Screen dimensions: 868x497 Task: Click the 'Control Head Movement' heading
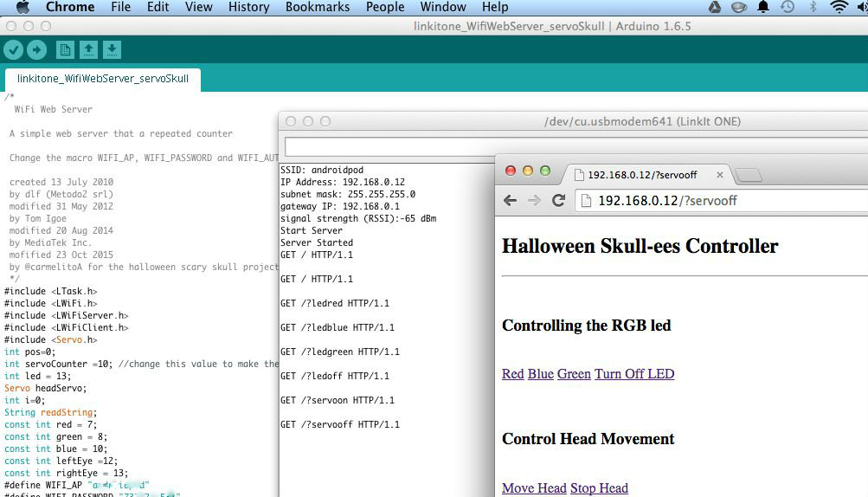[x=588, y=439]
